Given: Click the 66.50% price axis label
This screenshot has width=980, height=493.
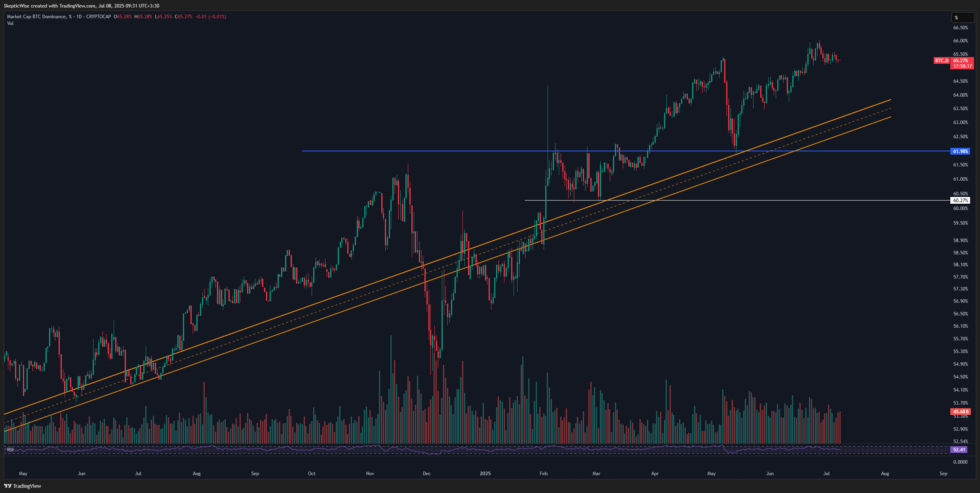Looking at the screenshot, I should [x=960, y=28].
